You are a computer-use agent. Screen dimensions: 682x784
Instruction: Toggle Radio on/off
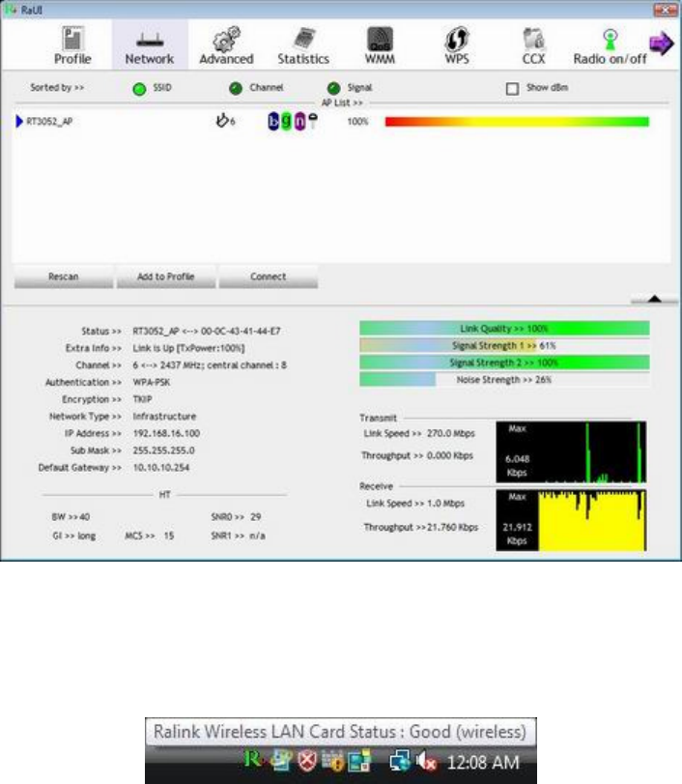(x=611, y=45)
